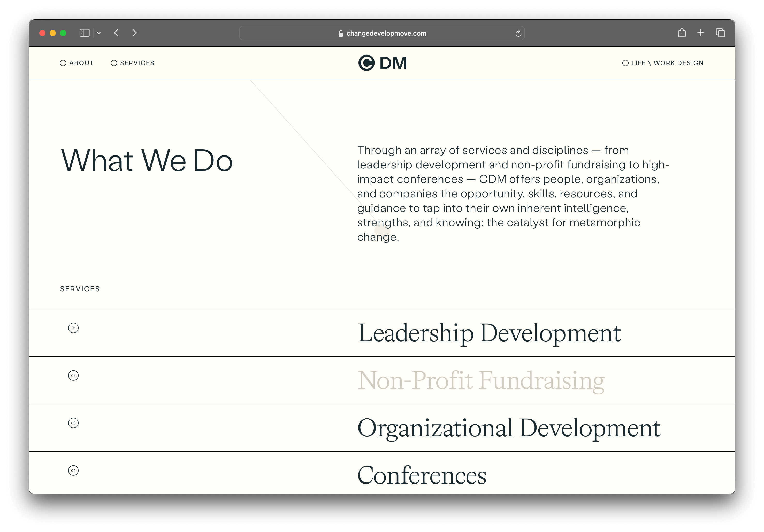Click the changedevelopmove.com address bar
The height and width of the screenshot is (532, 764).
click(x=386, y=33)
